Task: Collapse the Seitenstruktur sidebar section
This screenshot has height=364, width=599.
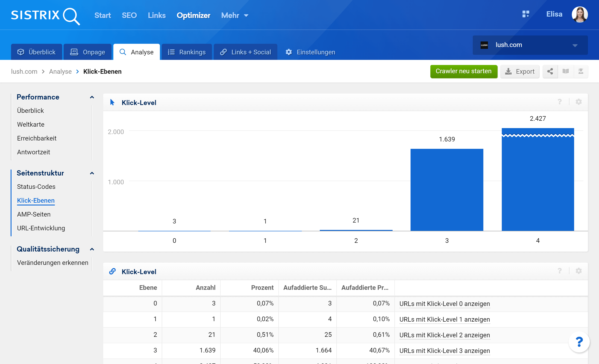Action: click(92, 173)
